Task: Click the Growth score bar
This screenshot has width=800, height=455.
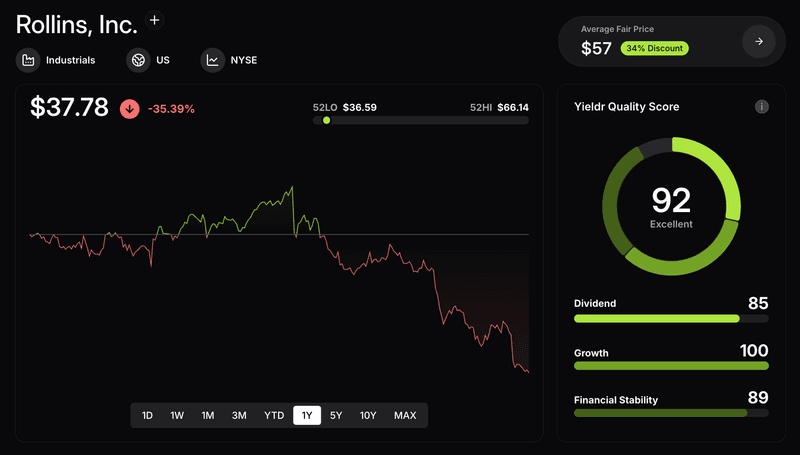Action: coord(671,366)
